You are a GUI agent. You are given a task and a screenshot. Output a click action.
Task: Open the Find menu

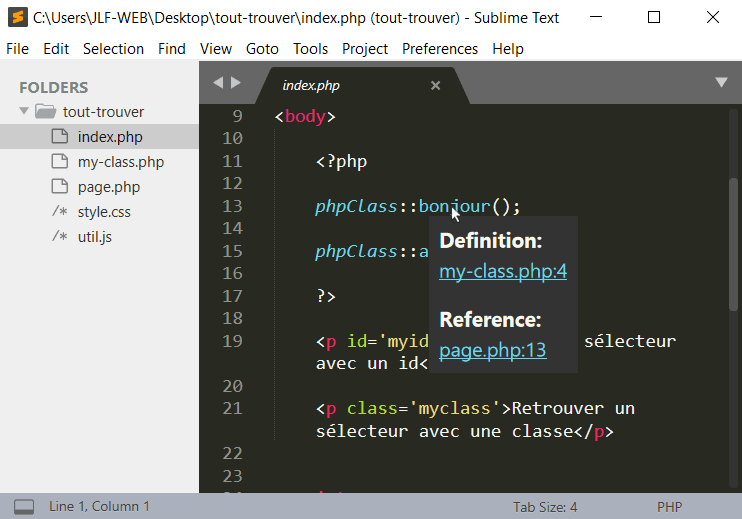172,49
